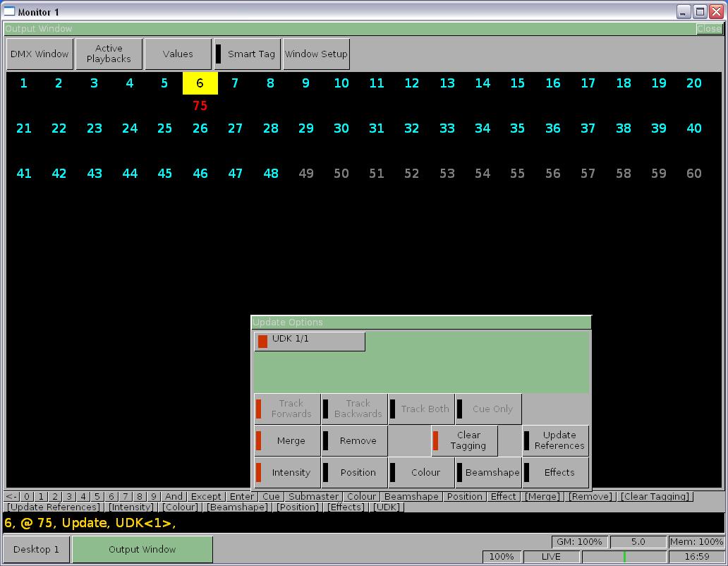Image resolution: width=728 pixels, height=566 pixels.
Task: Open Window Setup
Action: [x=316, y=54]
